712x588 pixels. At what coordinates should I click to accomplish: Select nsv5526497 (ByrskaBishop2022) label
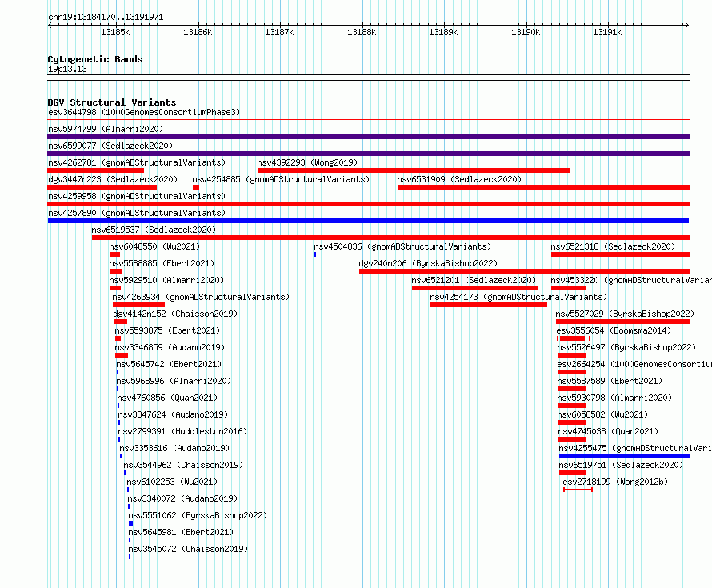[x=626, y=347]
